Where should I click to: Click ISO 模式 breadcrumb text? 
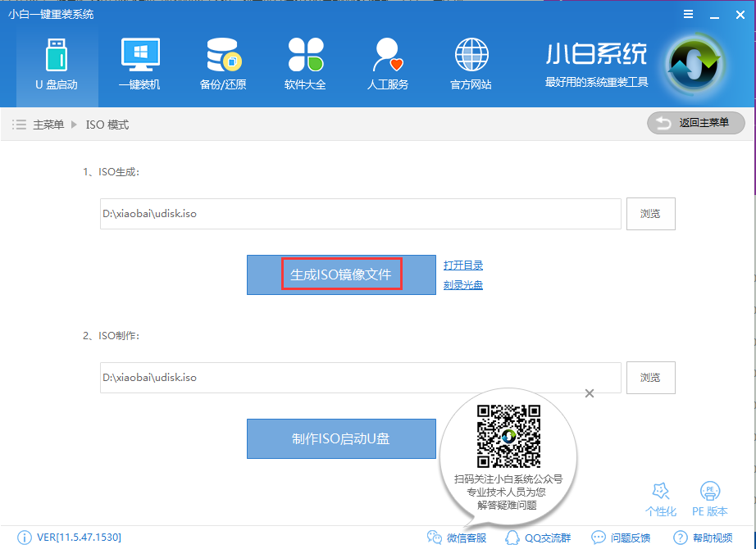tap(107, 125)
